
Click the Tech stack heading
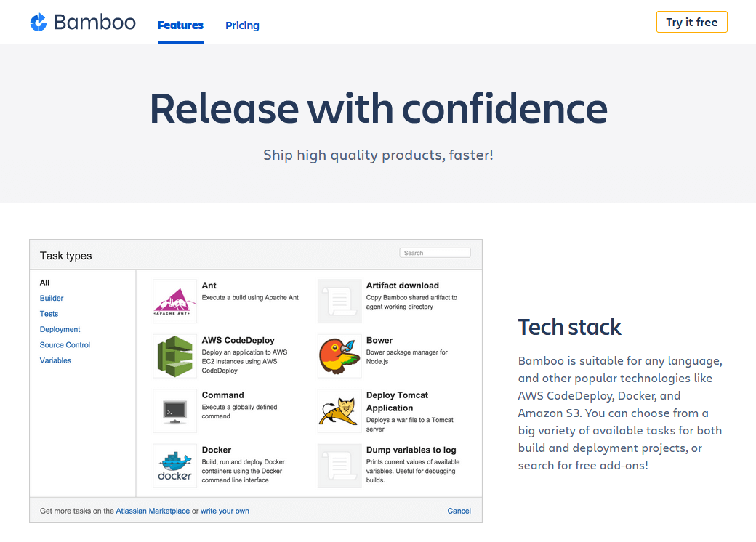(569, 327)
